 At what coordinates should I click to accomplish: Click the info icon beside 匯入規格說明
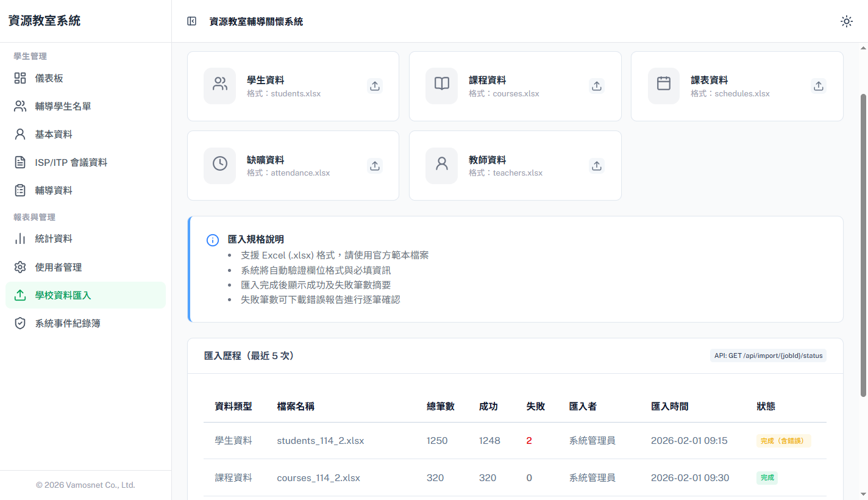tap(213, 240)
